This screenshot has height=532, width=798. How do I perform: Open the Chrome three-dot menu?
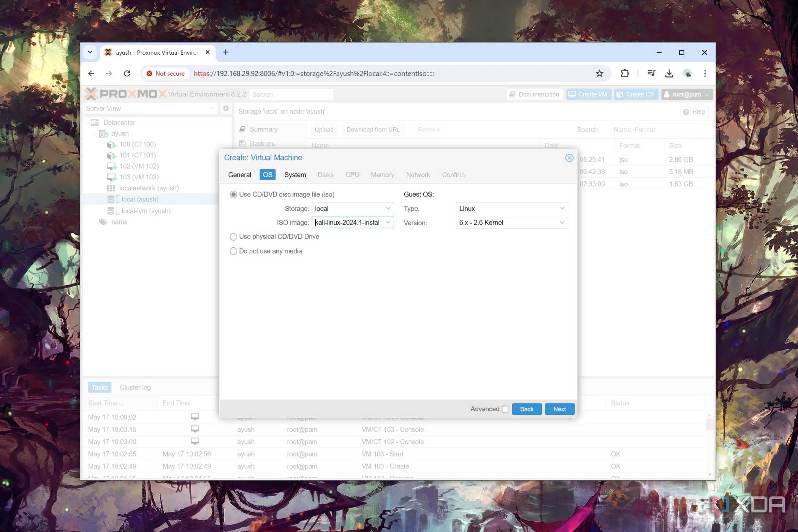(705, 73)
